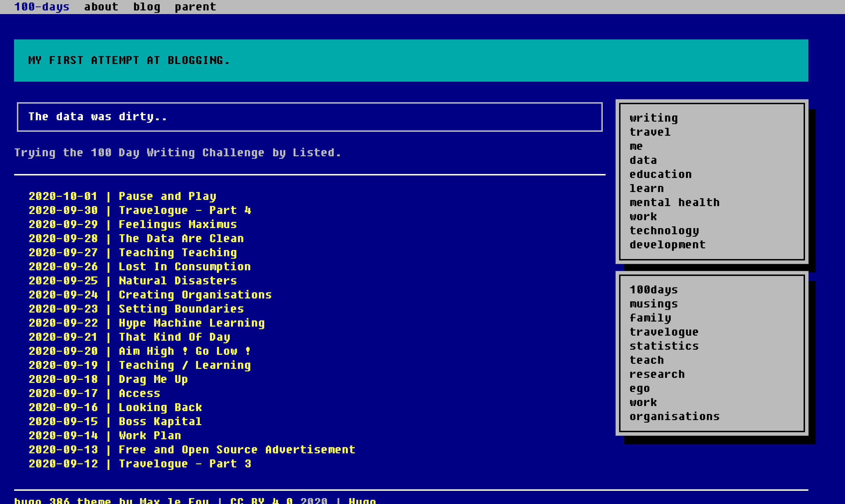Open the 'organisations' tag
845x504 pixels.
click(674, 416)
